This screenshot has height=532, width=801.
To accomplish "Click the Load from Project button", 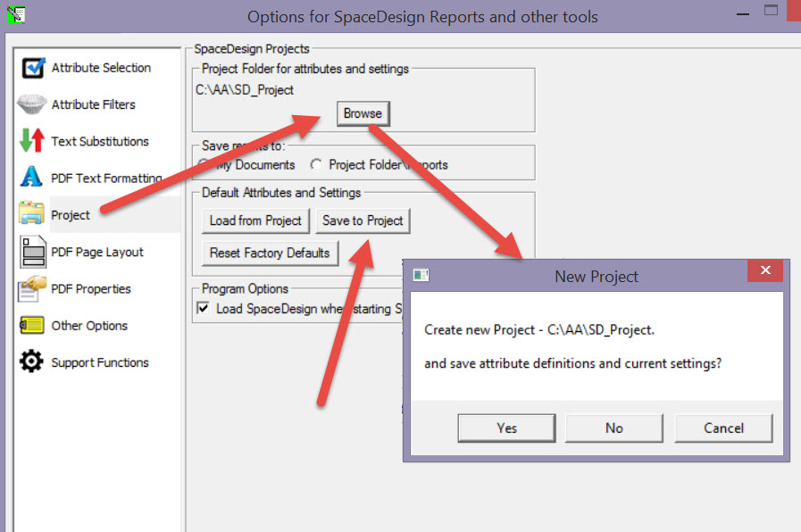I will pyautogui.click(x=255, y=220).
